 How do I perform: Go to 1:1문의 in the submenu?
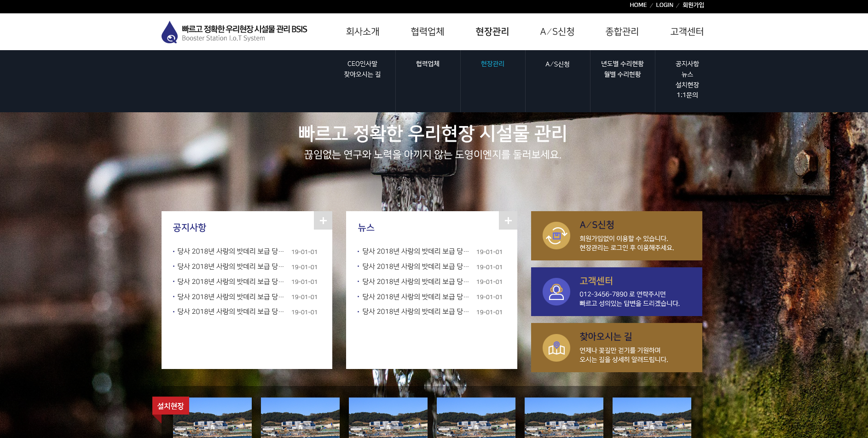pos(687,95)
